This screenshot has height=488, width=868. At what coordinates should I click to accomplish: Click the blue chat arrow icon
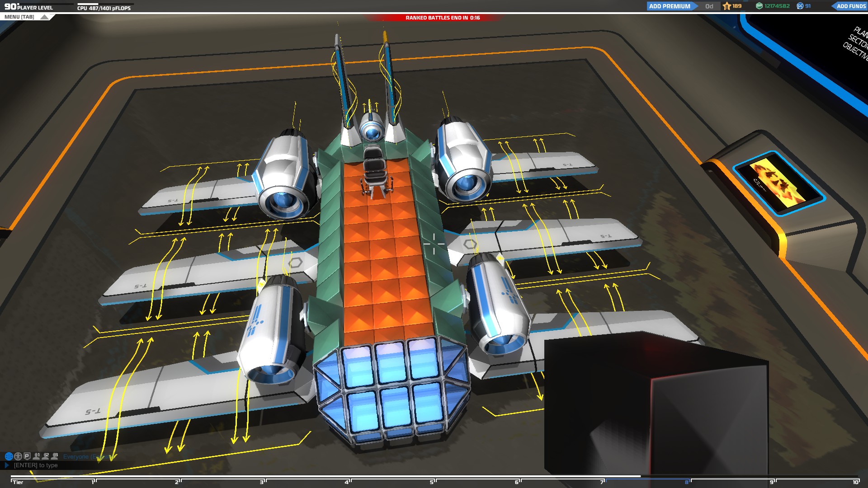pos(7,465)
